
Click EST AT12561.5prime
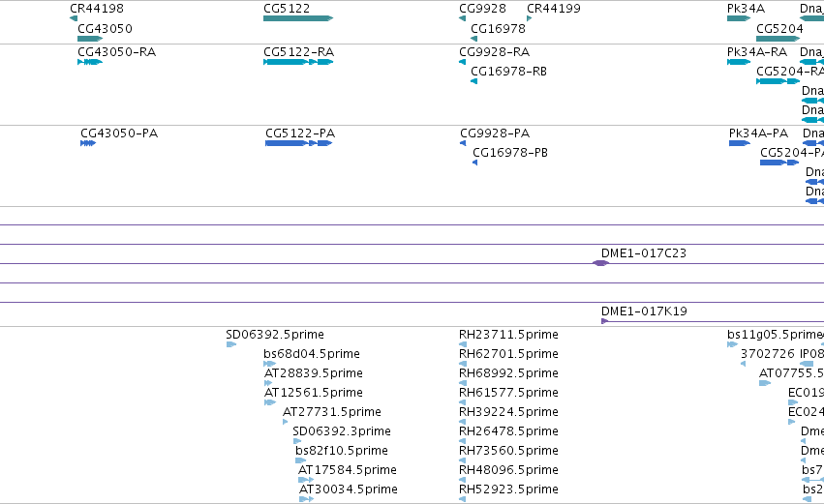click(270, 402)
